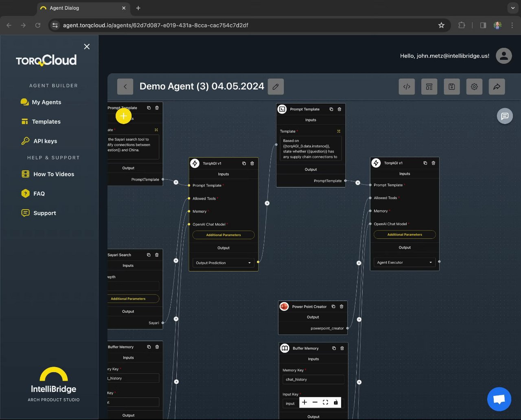Open the chat message panel on the canvas
The height and width of the screenshot is (420, 521).
(505, 116)
